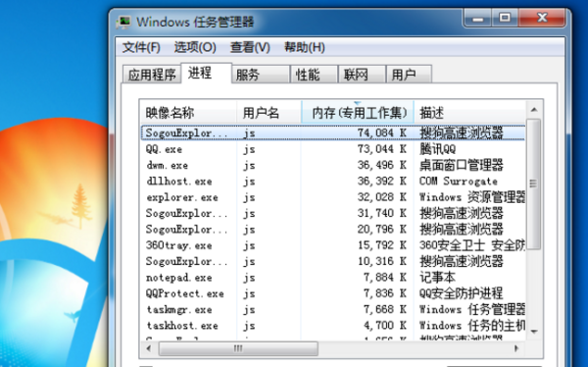Close the Windows 任务管理器 window
This screenshot has width=588, height=367.
click(542, 18)
